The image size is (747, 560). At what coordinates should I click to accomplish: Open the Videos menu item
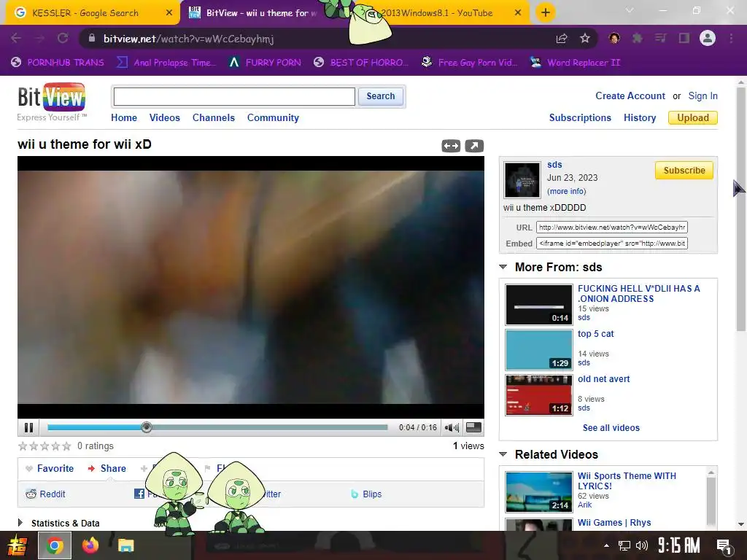[164, 117]
